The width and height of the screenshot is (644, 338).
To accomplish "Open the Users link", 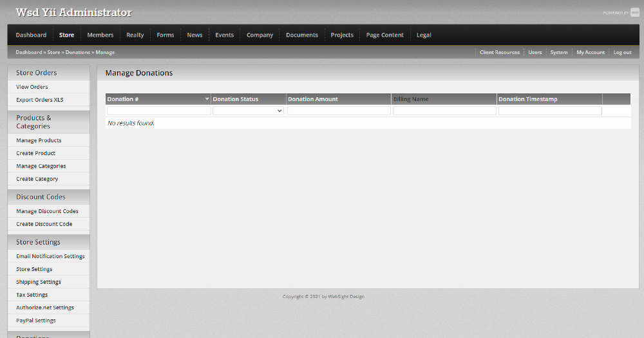I will coord(535,52).
